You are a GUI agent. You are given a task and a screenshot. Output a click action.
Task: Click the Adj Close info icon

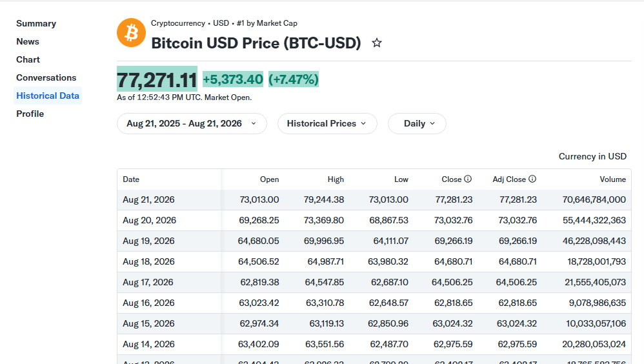(532, 179)
